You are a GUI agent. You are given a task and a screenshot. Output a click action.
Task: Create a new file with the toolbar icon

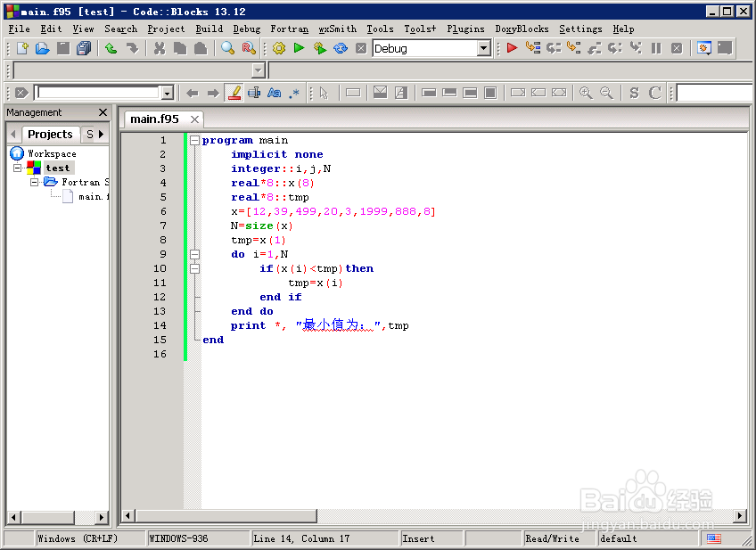(x=22, y=48)
